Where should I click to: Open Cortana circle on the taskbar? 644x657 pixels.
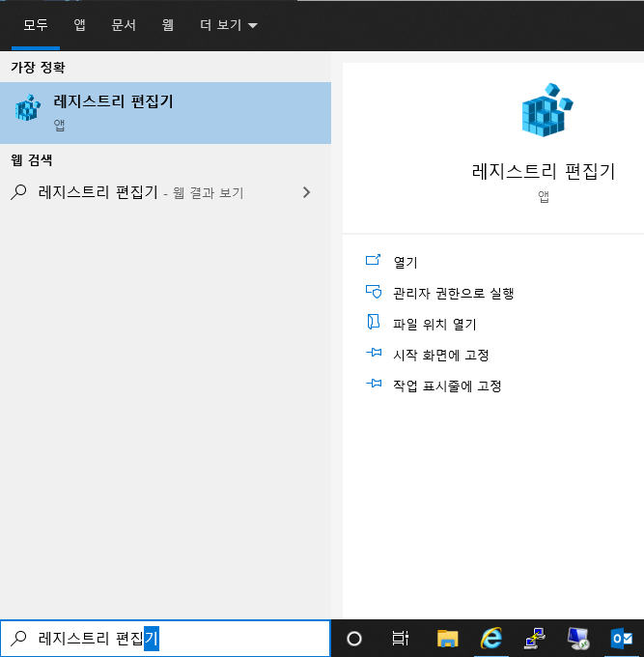pyautogui.click(x=354, y=639)
